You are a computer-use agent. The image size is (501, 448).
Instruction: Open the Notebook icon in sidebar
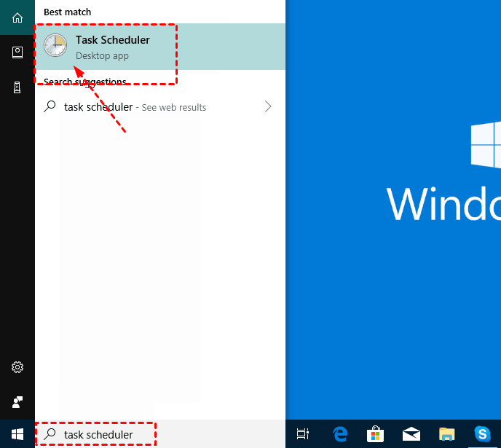[17, 52]
